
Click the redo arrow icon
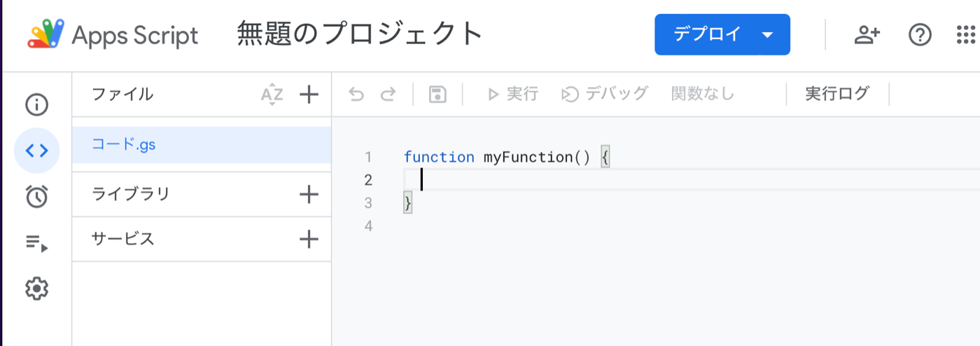[x=388, y=94]
